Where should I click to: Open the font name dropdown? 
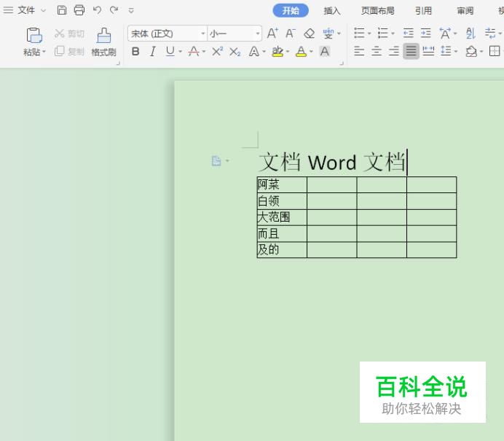coord(203,34)
